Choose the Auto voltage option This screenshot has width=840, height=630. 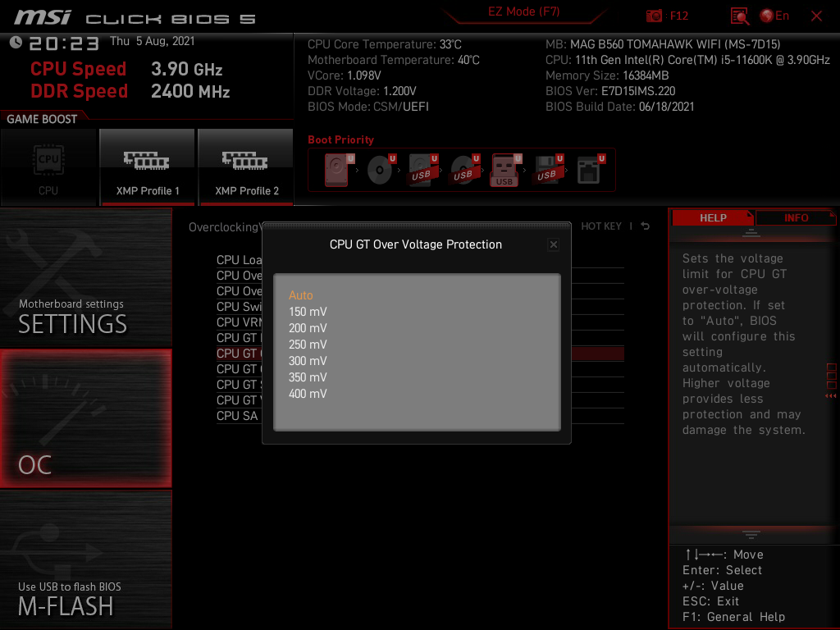pyautogui.click(x=300, y=295)
